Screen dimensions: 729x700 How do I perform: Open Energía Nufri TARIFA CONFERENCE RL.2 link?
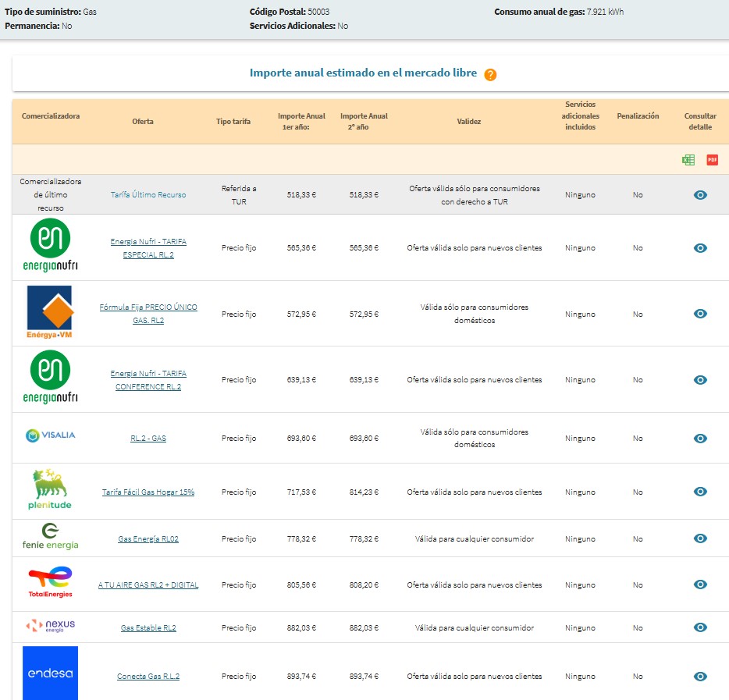click(x=148, y=380)
